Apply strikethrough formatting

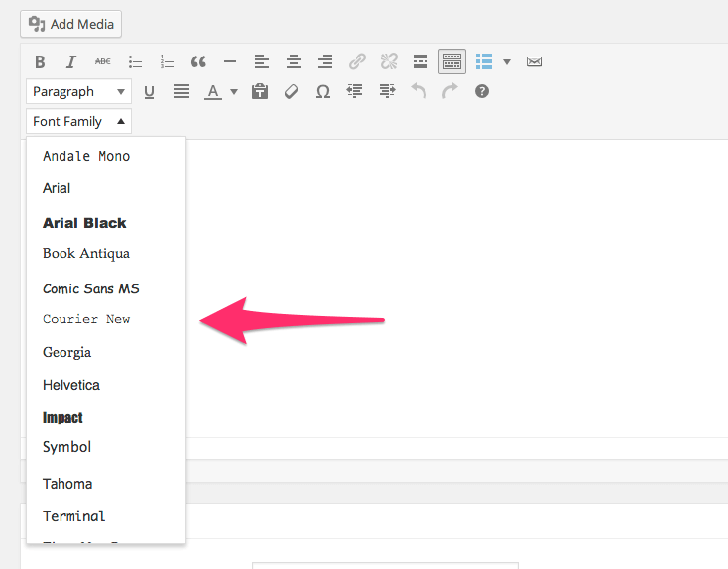tap(102, 61)
